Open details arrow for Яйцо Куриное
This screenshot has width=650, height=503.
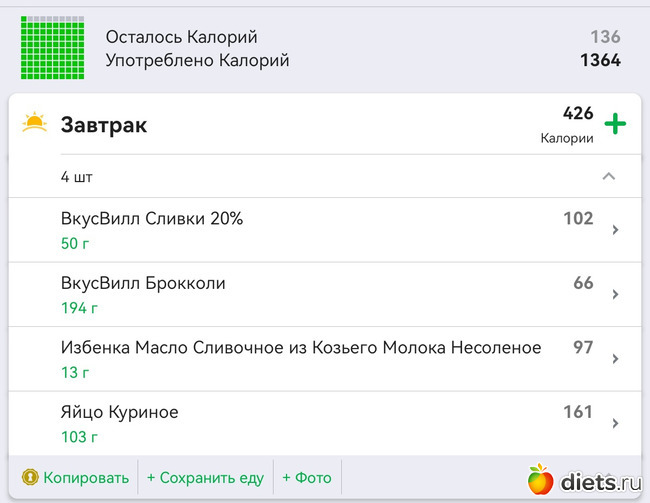pyautogui.click(x=615, y=423)
